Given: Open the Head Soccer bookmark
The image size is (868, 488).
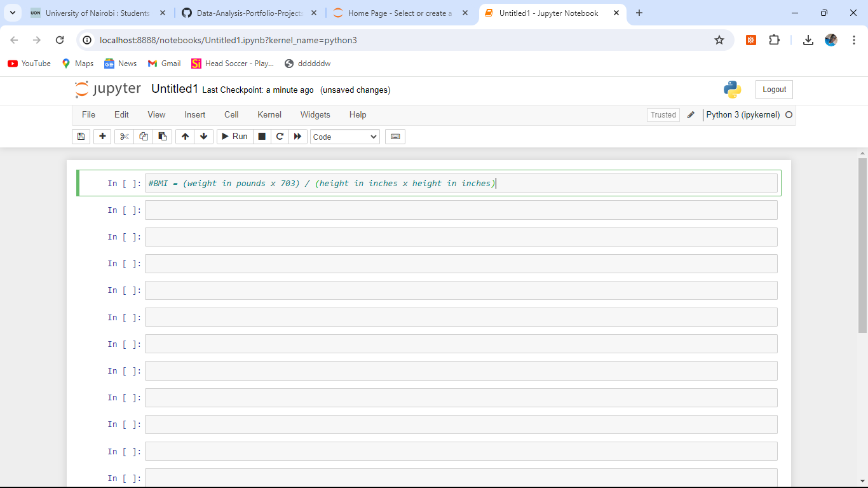Looking at the screenshot, I should point(233,64).
